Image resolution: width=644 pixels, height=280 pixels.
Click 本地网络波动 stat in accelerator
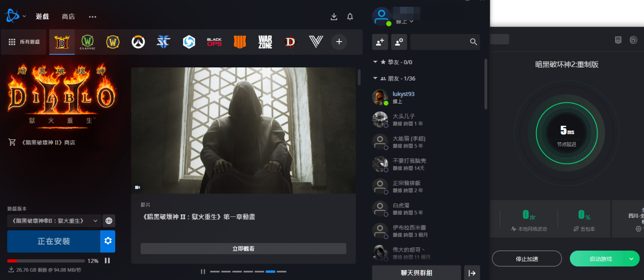[x=529, y=220]
